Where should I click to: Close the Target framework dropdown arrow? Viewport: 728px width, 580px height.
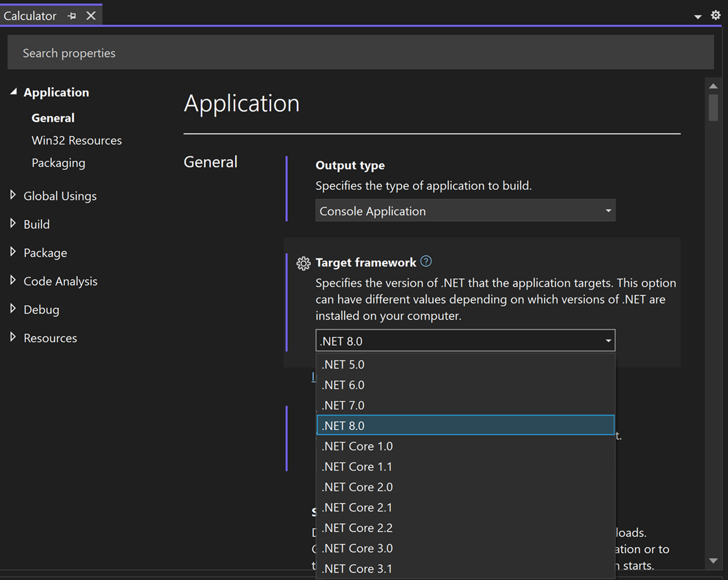(608, 341)
